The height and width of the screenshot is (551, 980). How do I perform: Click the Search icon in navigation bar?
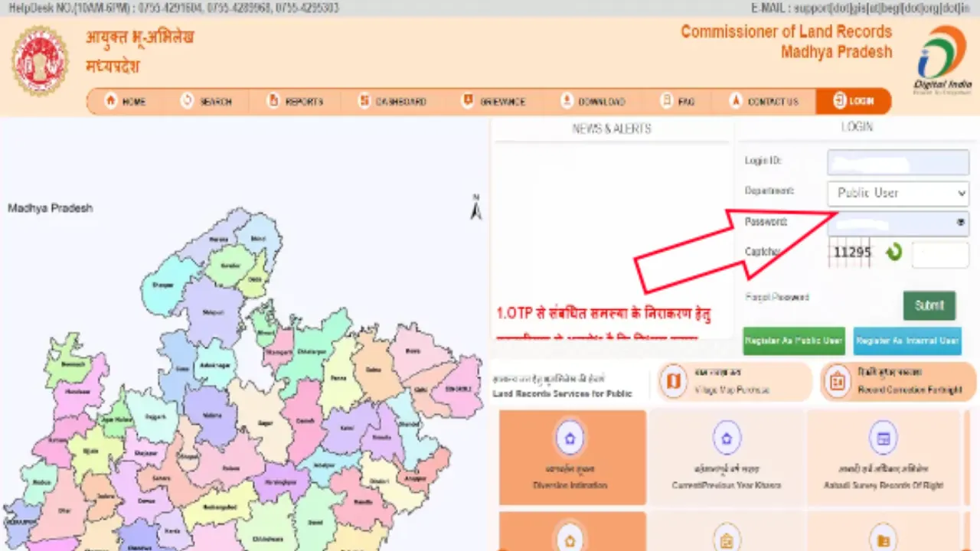click(188, 101)
